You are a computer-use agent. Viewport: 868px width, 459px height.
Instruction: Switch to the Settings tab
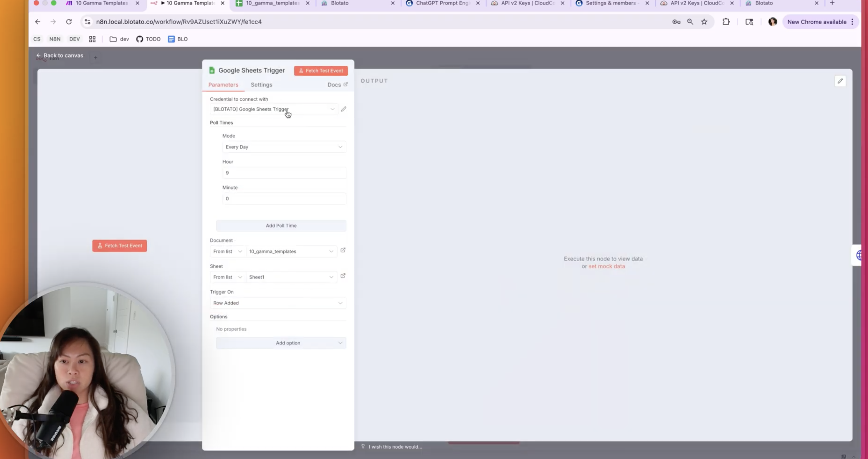pos(261,85)
